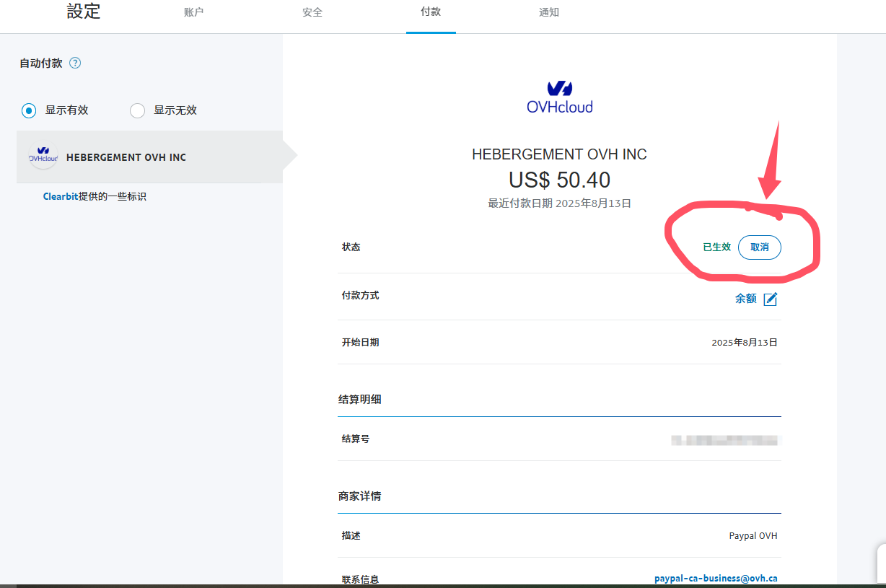886x588 pixels.
Task: Click the 設定 page title
Action: click(84, 12)
